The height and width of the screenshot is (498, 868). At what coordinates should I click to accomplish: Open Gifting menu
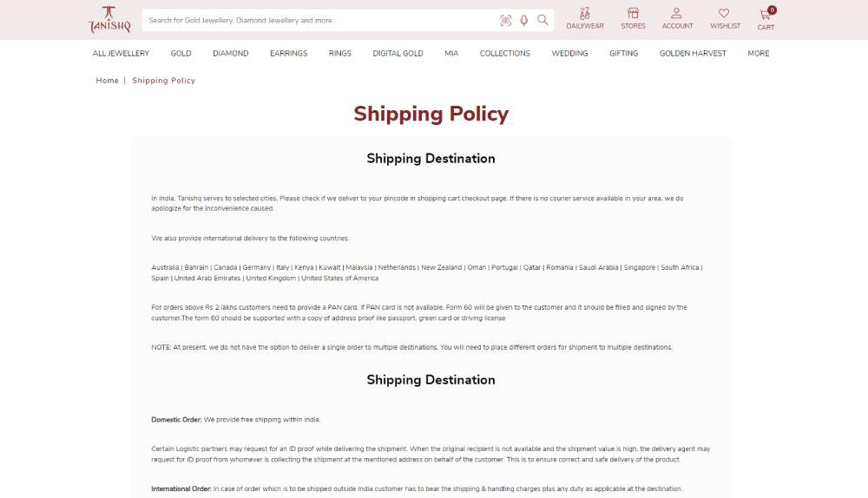pyautogui.click(x=623, y=53)
